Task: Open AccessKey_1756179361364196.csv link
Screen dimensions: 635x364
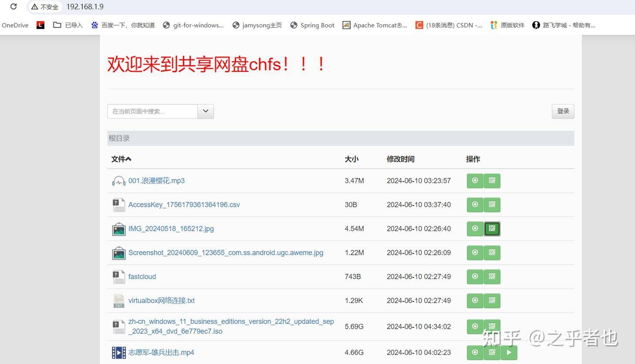Action: coord(184,205)
